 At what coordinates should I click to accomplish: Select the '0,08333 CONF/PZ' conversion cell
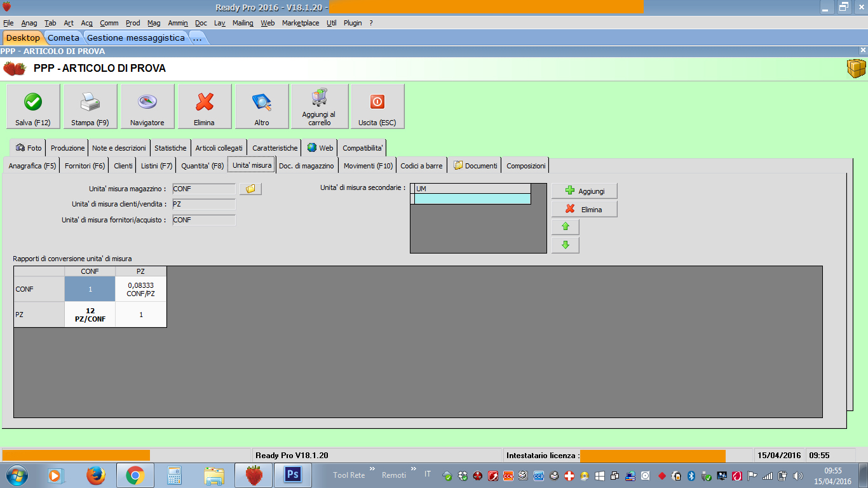click(x=141, y=289)
